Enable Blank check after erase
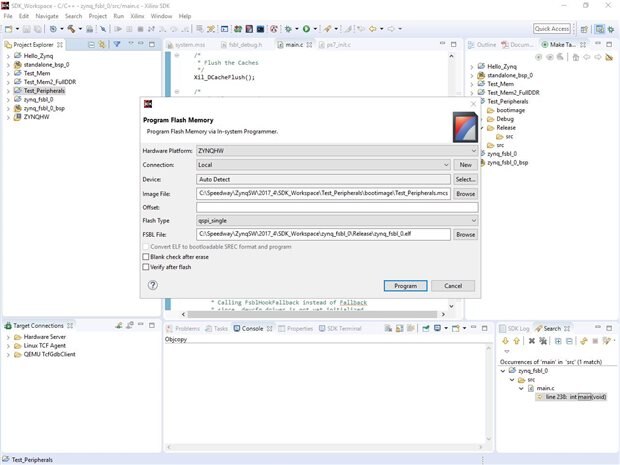The image size is (620, 465). (146, 257)
